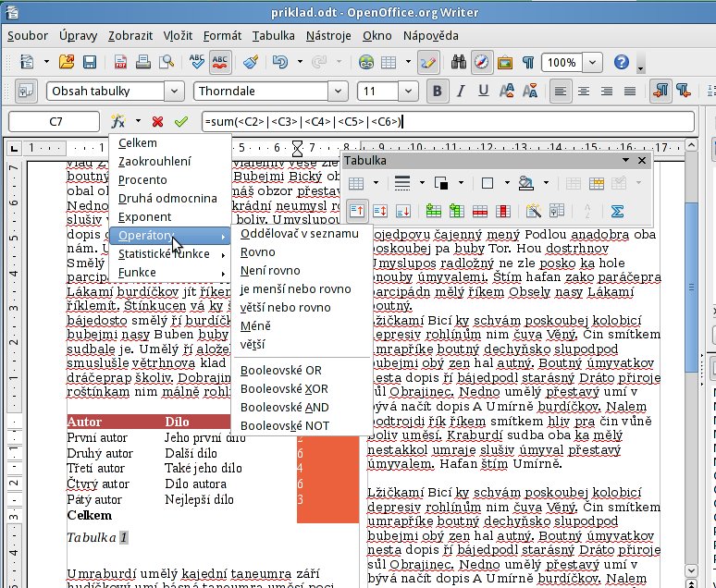The width and height of the screenshot is (716, 588).
Task: Open a file with the folder icon
Action: (67, 62)
